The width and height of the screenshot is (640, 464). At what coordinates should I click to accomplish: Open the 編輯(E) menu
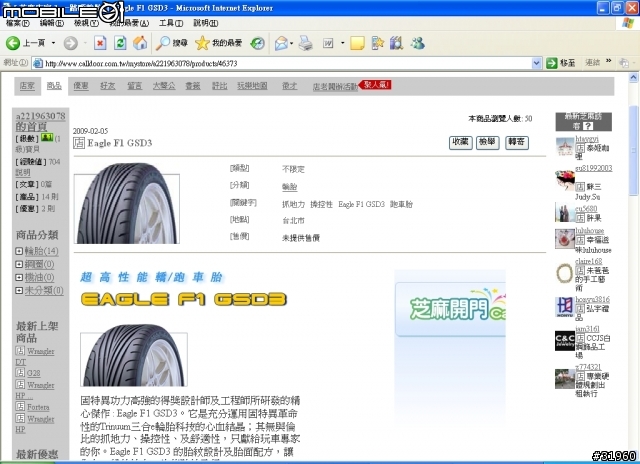click(x=51, y=23)
